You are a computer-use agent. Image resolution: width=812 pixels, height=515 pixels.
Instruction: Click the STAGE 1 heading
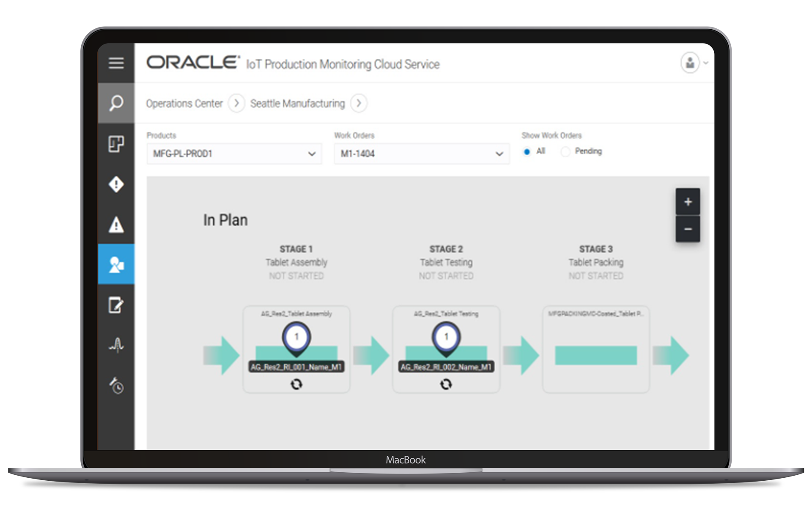pos(296,249)
